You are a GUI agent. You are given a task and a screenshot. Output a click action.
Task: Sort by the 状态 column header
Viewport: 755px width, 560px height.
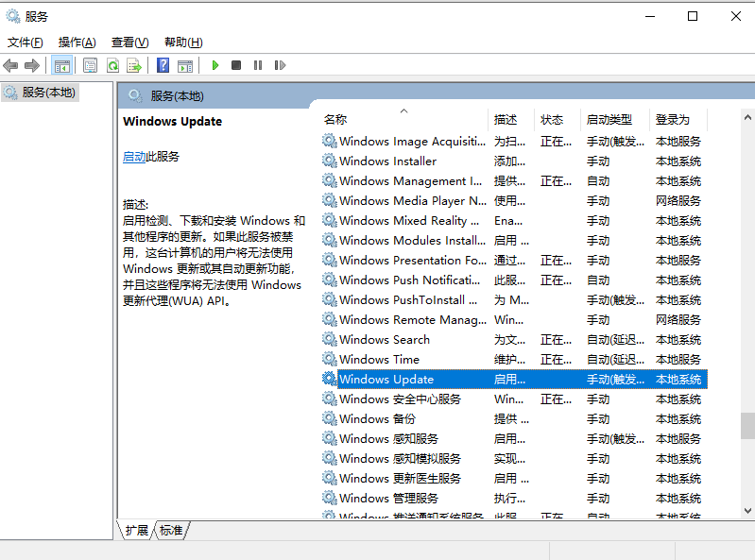[558, 119]
